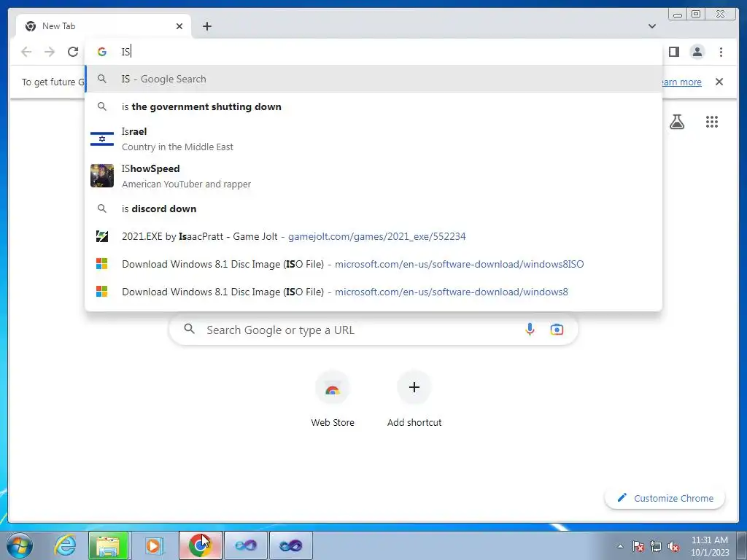Click the IShowSpeed photo thumbnail

point(102,176)
